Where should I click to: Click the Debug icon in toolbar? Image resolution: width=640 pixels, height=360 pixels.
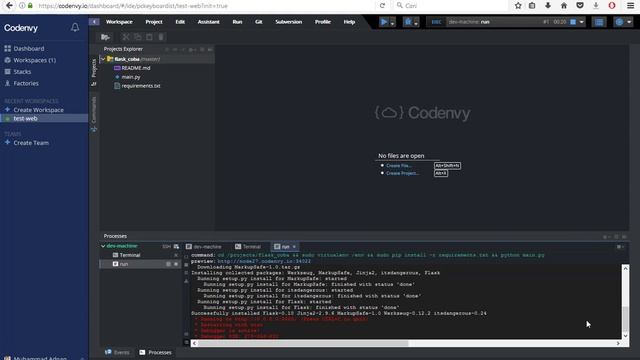[408, 22]
